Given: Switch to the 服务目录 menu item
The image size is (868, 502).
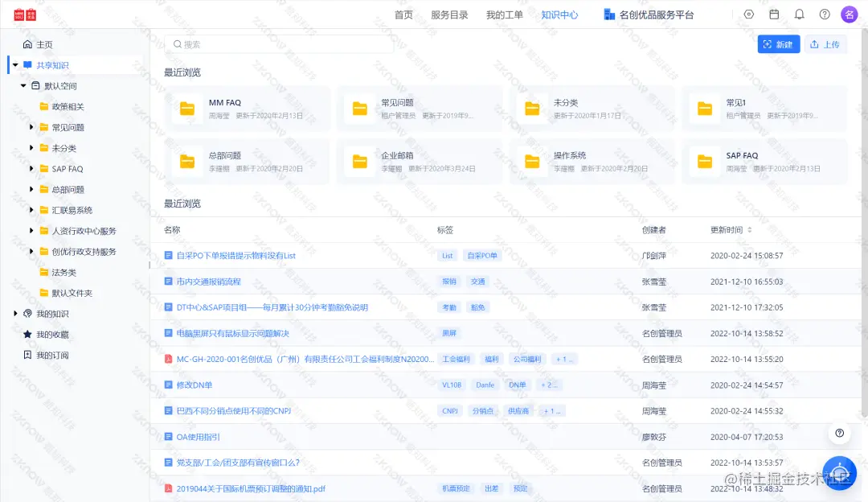Looking at the screenshot, I should click(x=449, y=14).
